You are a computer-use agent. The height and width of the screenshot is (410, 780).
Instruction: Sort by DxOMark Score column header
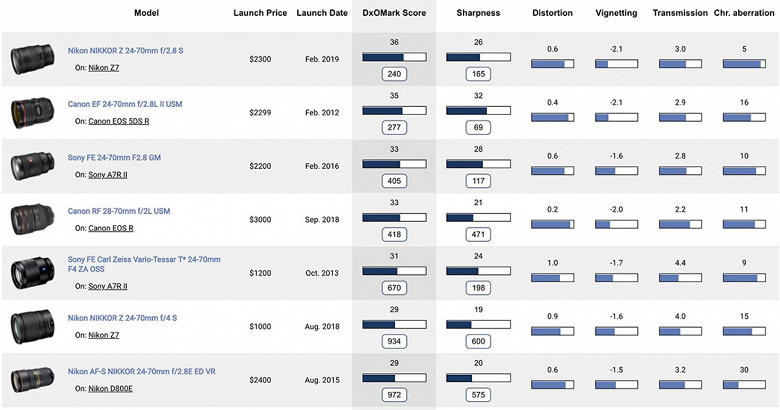[x=394, y=14]
